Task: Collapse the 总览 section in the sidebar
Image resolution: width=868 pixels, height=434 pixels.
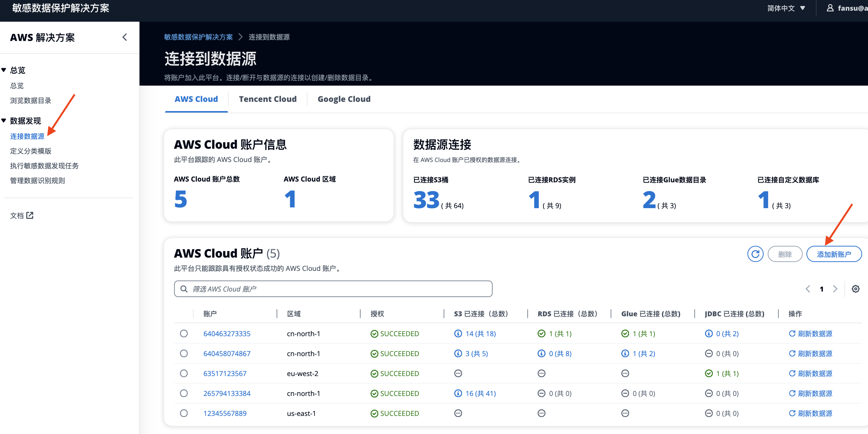Action: [x=4, y=70]
